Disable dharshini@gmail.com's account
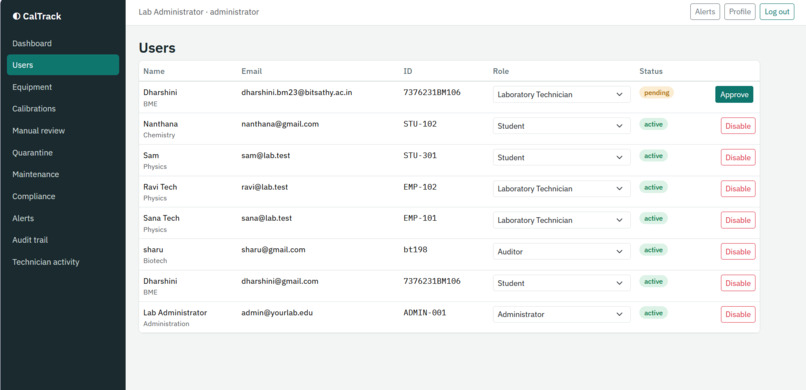Image resolution: width=806 pixels, height=390 pixels. (x=738, y=283)
